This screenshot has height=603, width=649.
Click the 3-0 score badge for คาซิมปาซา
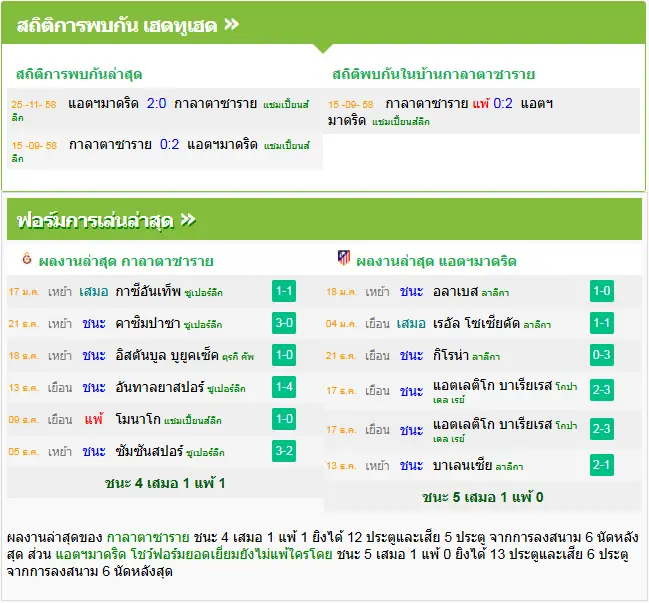point(284,323)
